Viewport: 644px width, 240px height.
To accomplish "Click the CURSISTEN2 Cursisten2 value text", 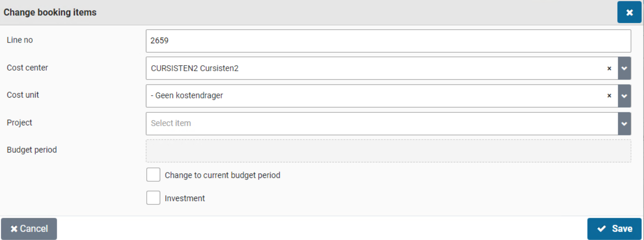I will 194,68.
